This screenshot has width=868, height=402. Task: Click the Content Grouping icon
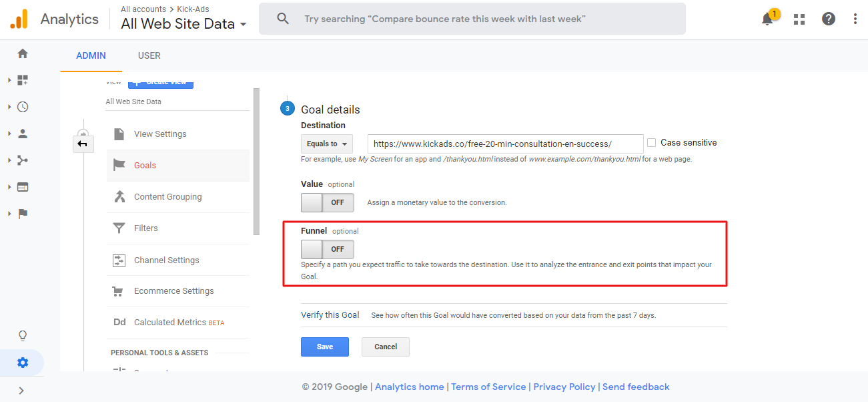pos(119,197)
